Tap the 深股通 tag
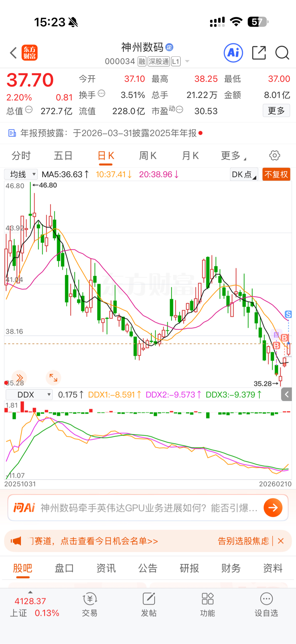 [159, 61]
